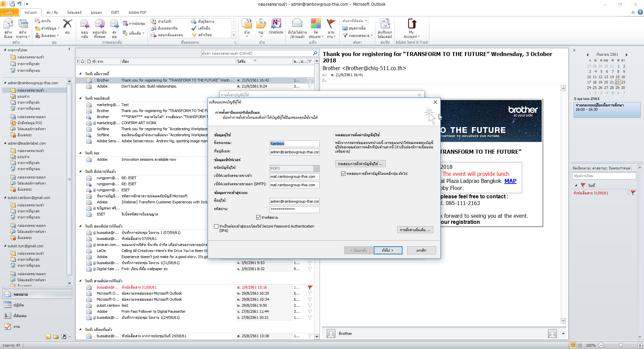Reply with the ตอบกลับ icon
The height and width of the screenshot is (349, 644).
click(85, 28)
